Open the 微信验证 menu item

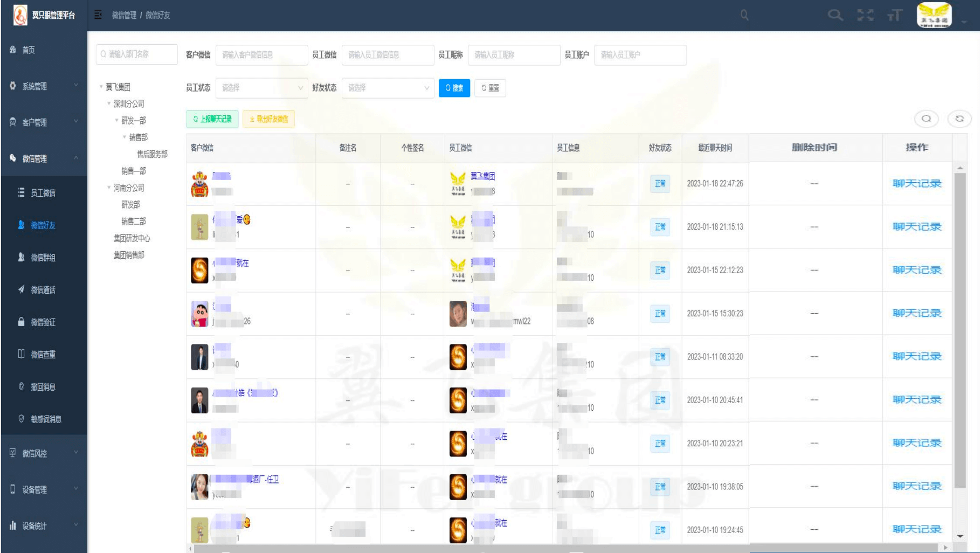(x=44, y=322)
